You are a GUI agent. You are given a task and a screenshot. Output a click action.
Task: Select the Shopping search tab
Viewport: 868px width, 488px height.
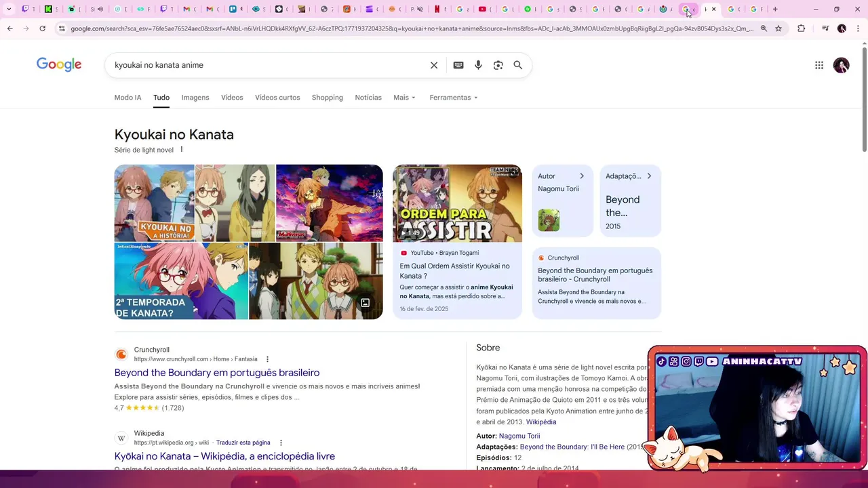pyautogui.click(x=328, y=98)
